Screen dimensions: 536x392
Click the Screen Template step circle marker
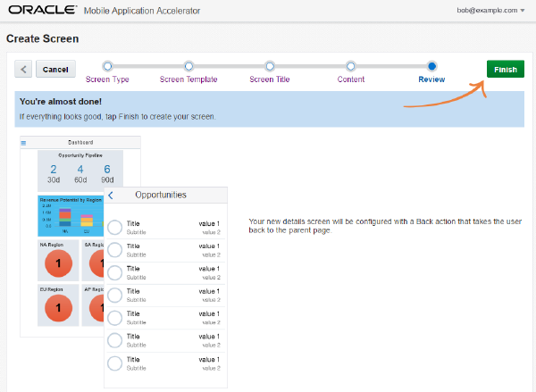click(x=188, y=66)
